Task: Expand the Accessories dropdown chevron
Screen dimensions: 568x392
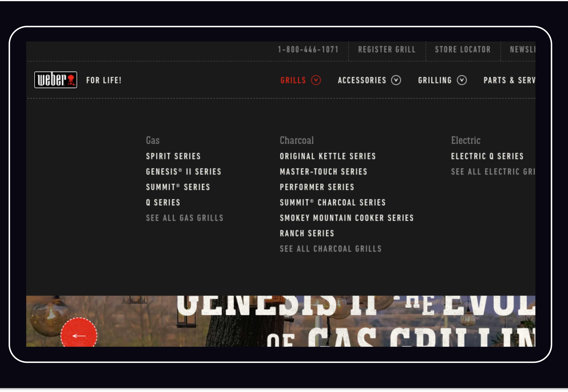Action: coord(396,80)
